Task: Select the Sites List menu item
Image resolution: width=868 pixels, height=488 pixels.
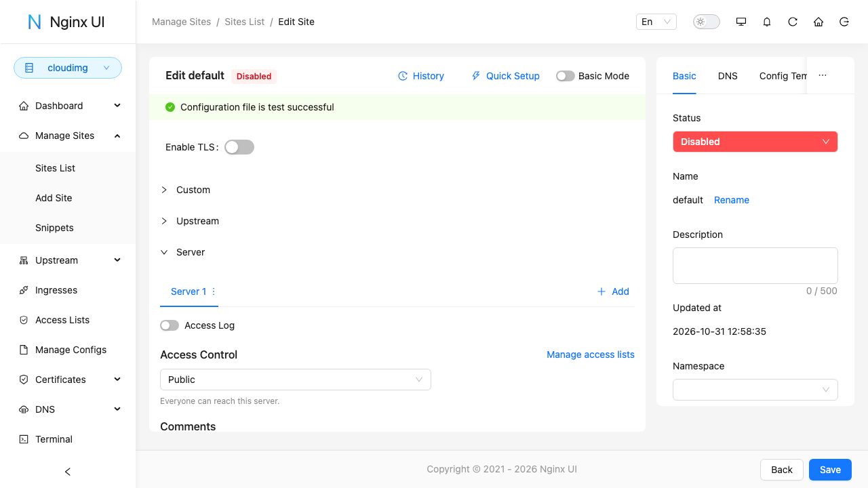Action: click(x=68, y=168)
